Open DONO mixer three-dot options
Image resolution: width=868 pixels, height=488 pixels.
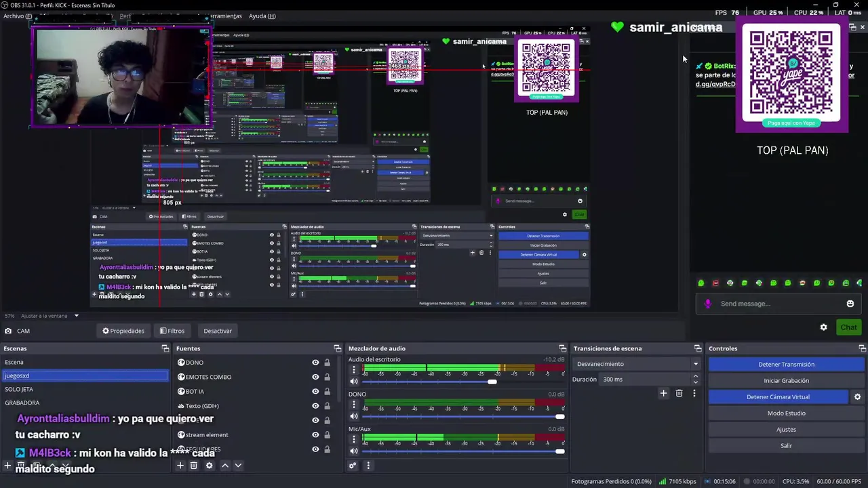pyautogui.click(x=353, y=405)
